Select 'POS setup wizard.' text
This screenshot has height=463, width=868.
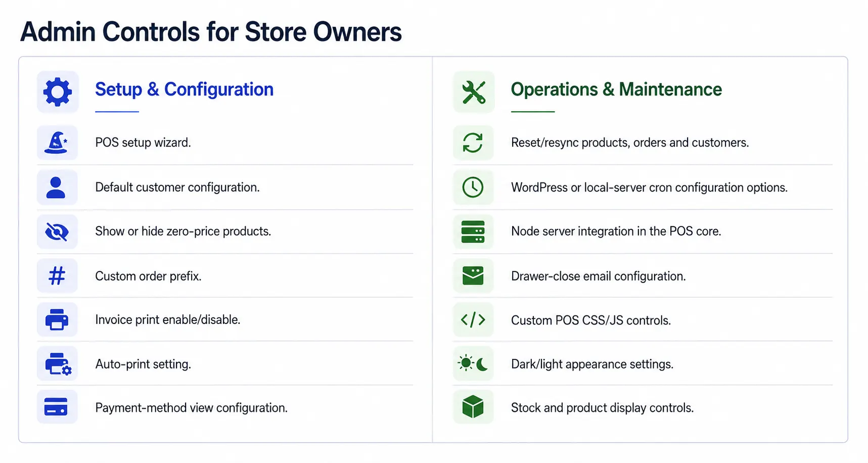tap(143, 143)
